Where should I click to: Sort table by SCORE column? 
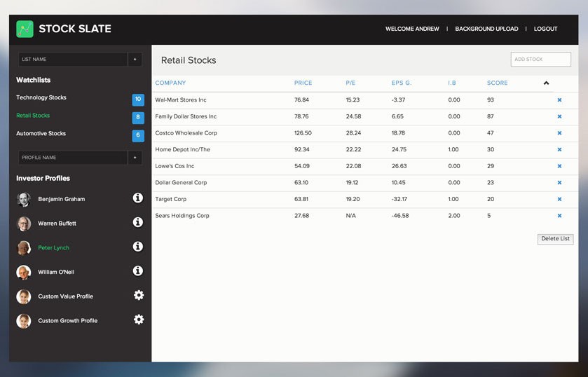click(498, 83)
